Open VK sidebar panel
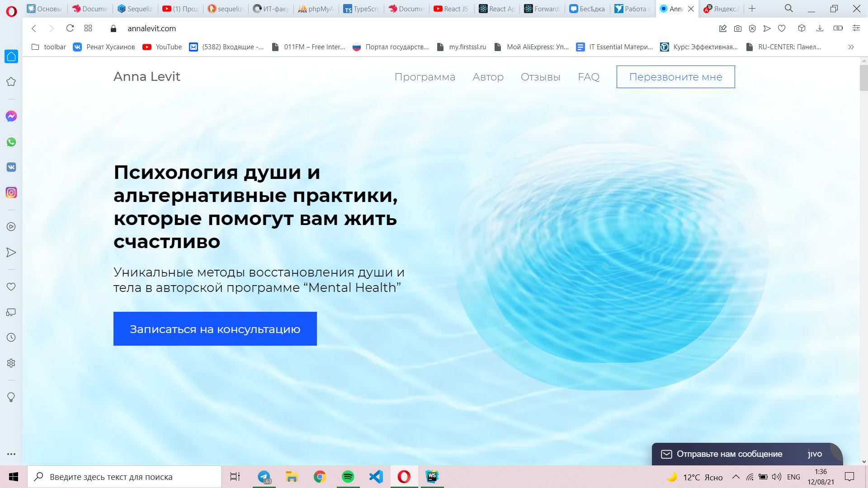 [11, 167]
